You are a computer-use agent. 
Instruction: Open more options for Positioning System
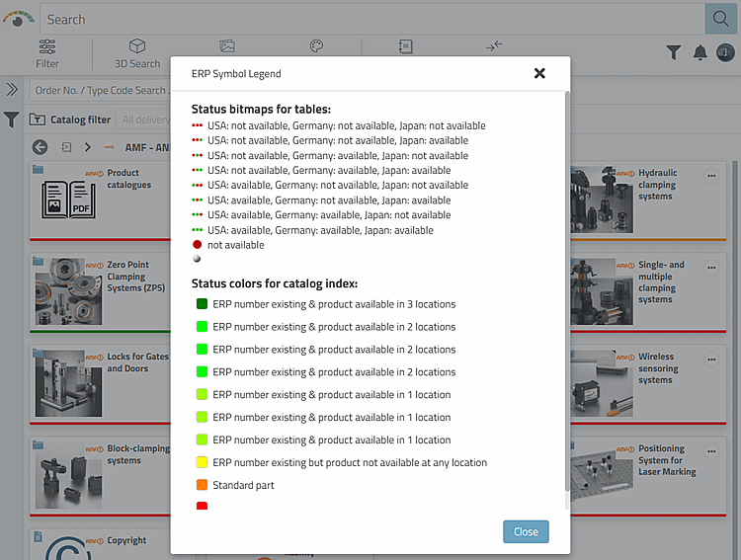pyautogui.click(x=711, y=451)
